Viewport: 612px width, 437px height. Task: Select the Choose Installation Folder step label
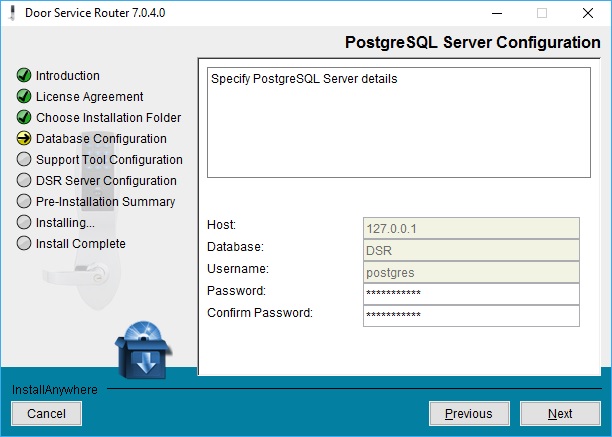pyautogui.click(x=109, y=117)
